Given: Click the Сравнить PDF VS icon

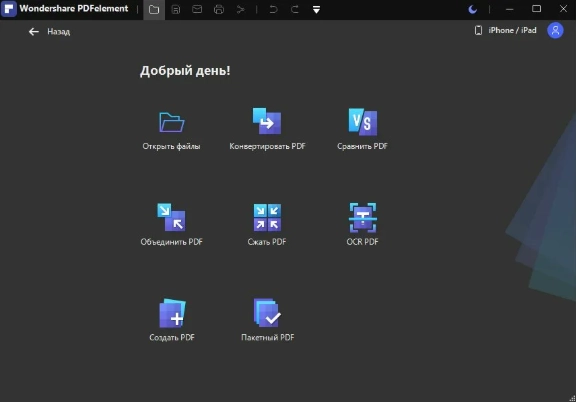Looking at the screenshot, I should [x=363, y=122].
